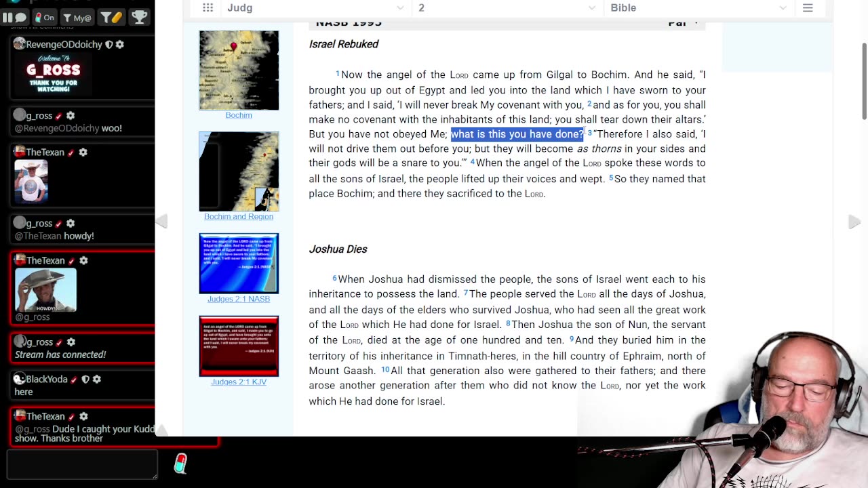Click verse 10 number marker
This screenshot has width=868, height=488.
pos(385,369)
